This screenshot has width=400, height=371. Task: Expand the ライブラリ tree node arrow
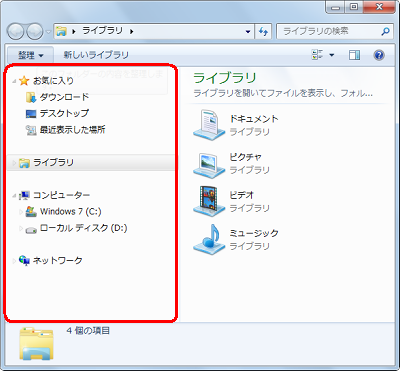[x=14, y=163]
